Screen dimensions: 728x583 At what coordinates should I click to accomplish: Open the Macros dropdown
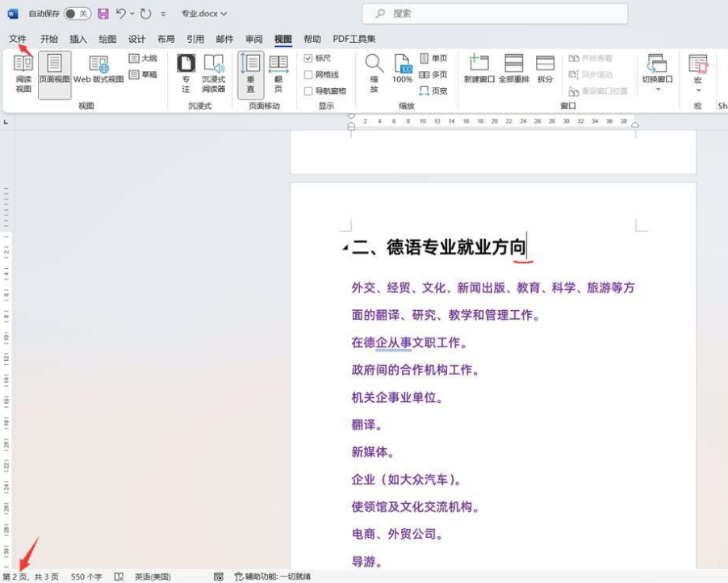(697, 90)
